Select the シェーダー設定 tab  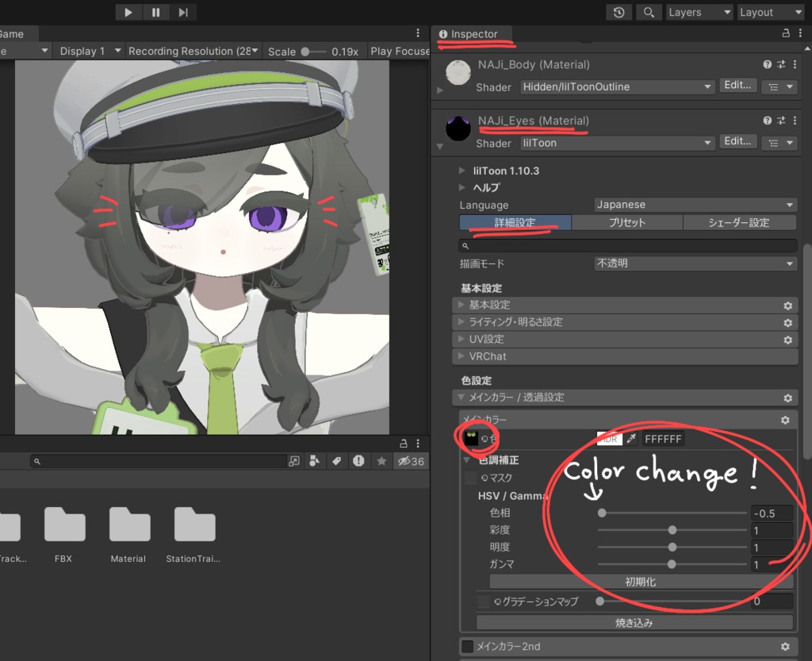(x=740, y=222)
